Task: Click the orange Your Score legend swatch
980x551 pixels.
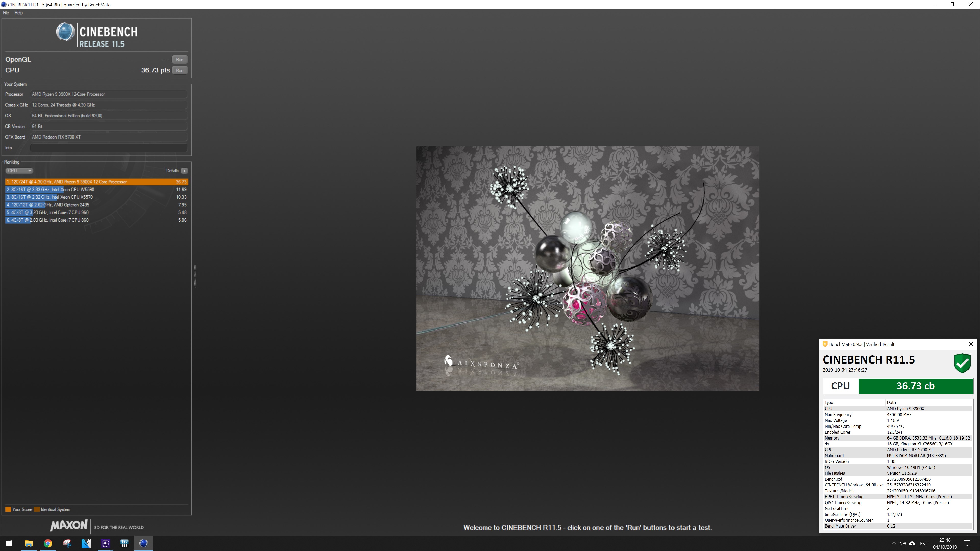Action: click(x=8, y=510)
